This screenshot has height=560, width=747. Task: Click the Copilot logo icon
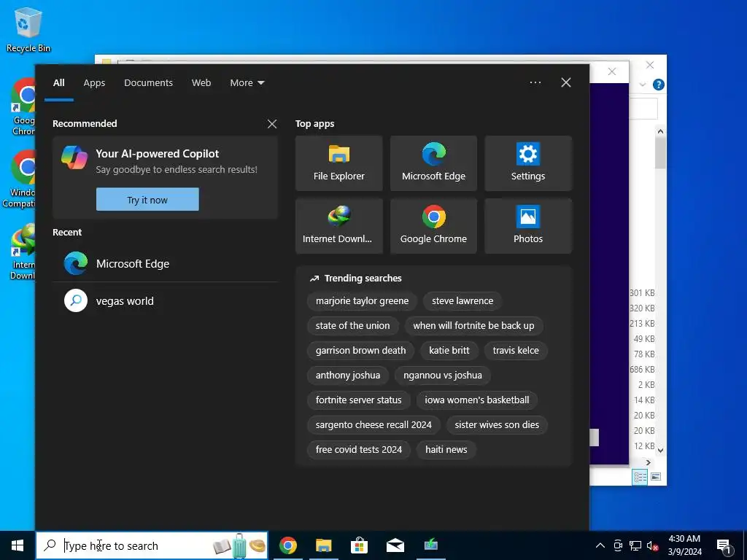point(74,157)
